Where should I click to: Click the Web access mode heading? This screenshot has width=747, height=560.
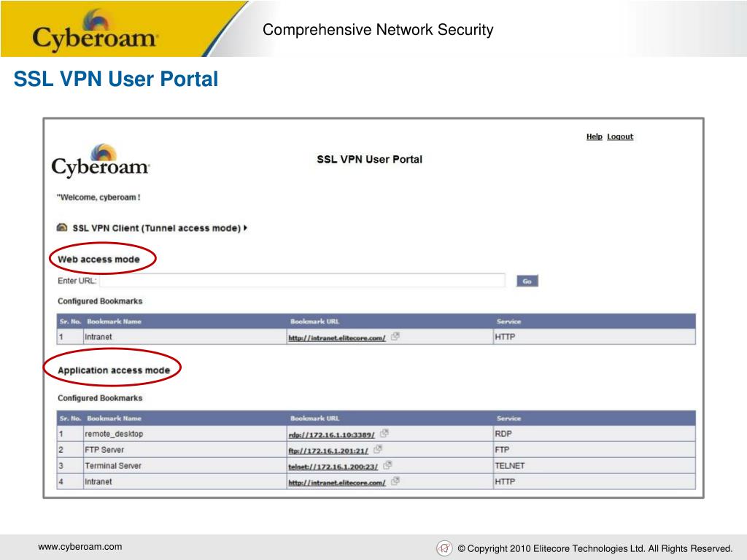coord(98,260)
